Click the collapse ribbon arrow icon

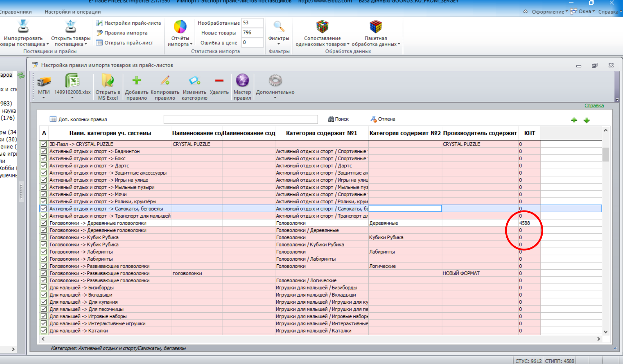[x=525, y=11]
